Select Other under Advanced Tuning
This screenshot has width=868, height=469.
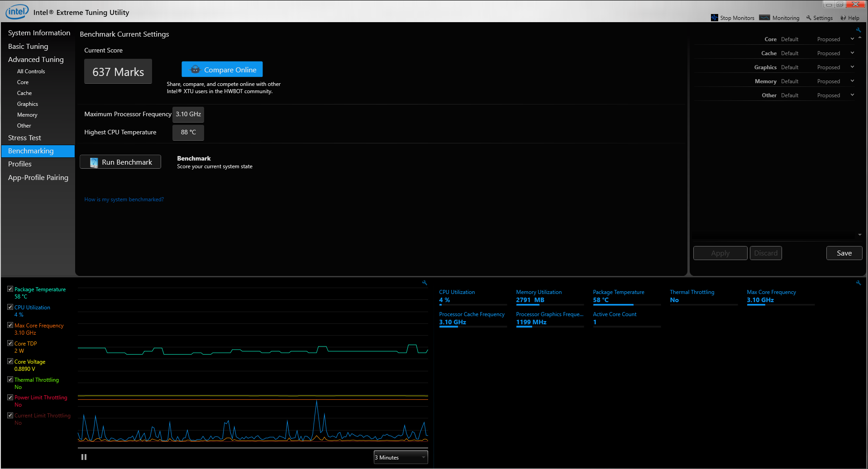[x=24, y=126]
